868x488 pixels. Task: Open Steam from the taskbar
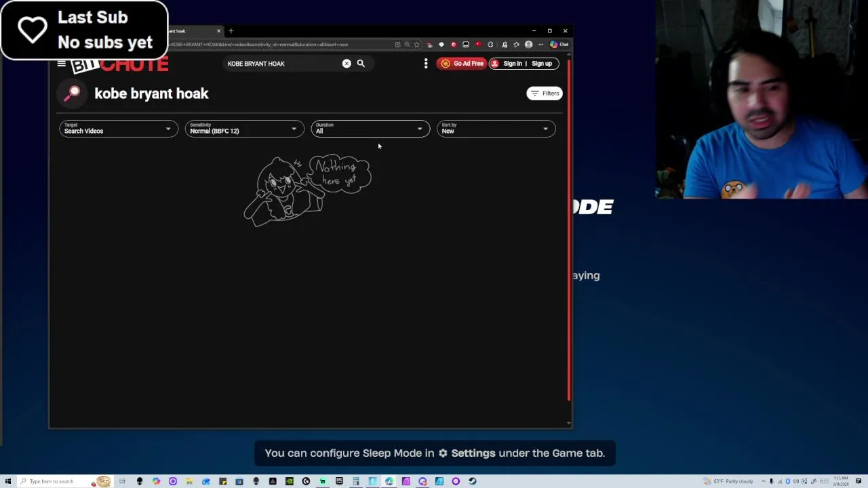472,481
